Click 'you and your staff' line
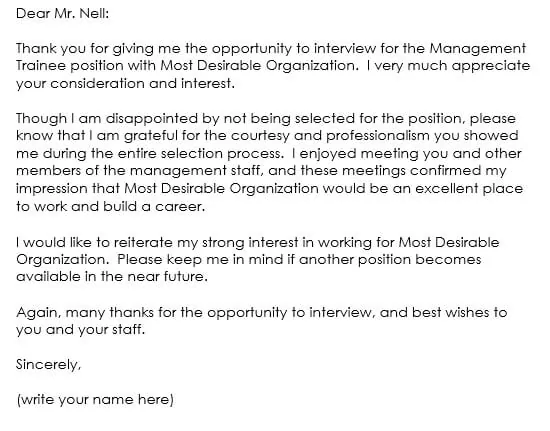This screenshot has width=550, height=431. (80, 330)
